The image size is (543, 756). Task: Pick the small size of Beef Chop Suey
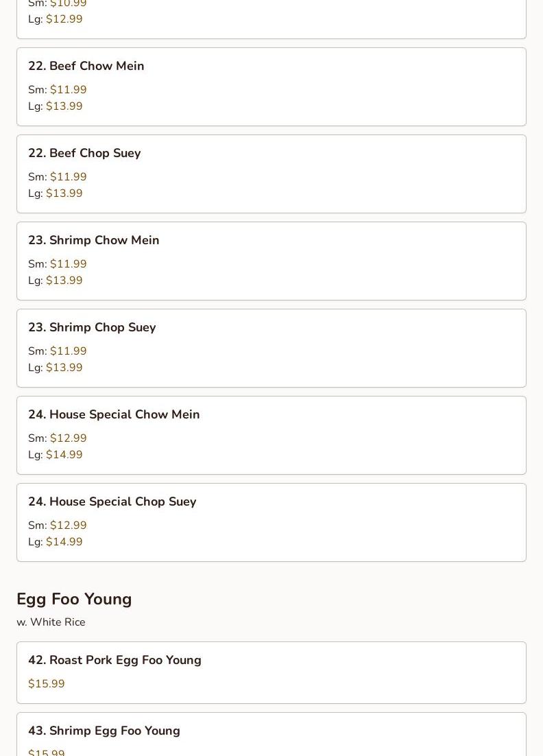point(68,177)
